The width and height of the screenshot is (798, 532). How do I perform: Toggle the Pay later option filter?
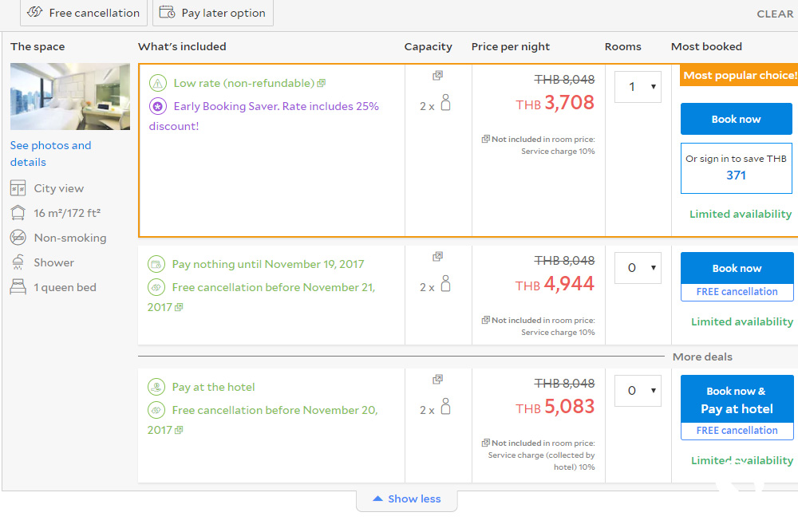[x=213, y=13]
